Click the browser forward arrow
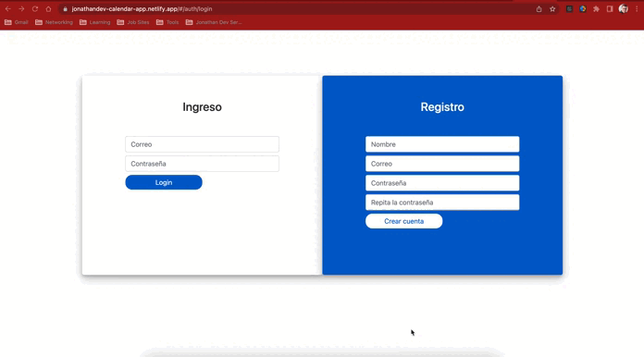 (x=21, y=8)
